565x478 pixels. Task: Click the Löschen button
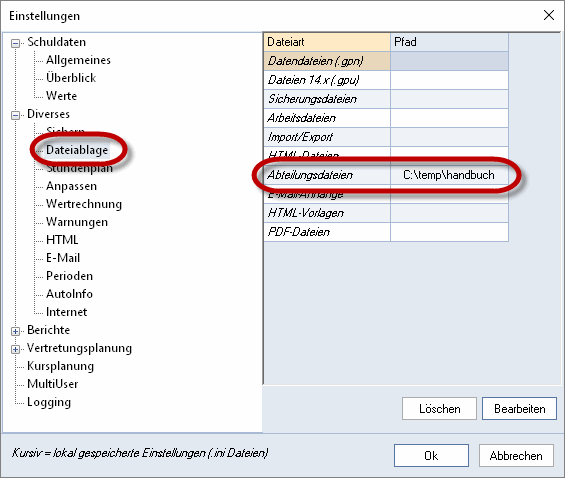[x=439, y=408]
